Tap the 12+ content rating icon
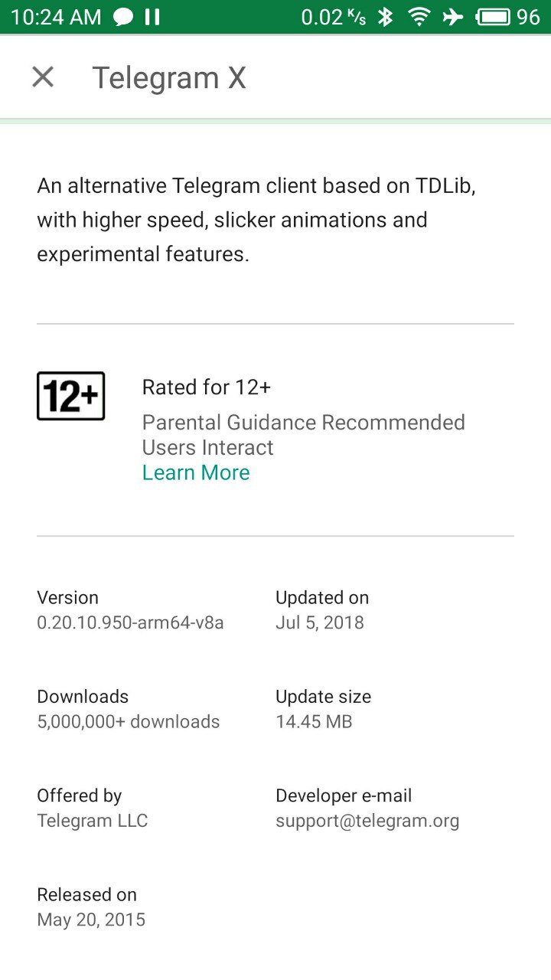 coord(70,396)
